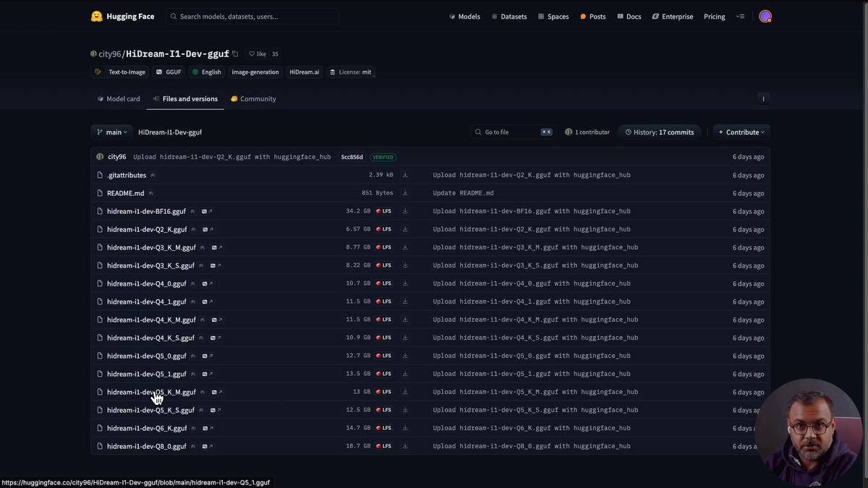
Task: Click the LFS badge on hidream-i1-dev-Q4_K_S.gguf row
Action: [383, 338]
